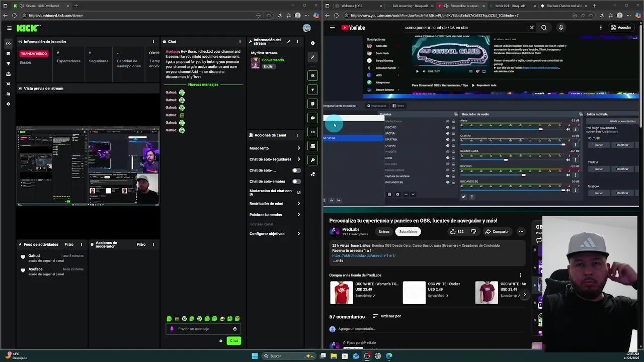
Task: Open the gear settings icon in Kick left sidebar
Action: coord(8,104)
